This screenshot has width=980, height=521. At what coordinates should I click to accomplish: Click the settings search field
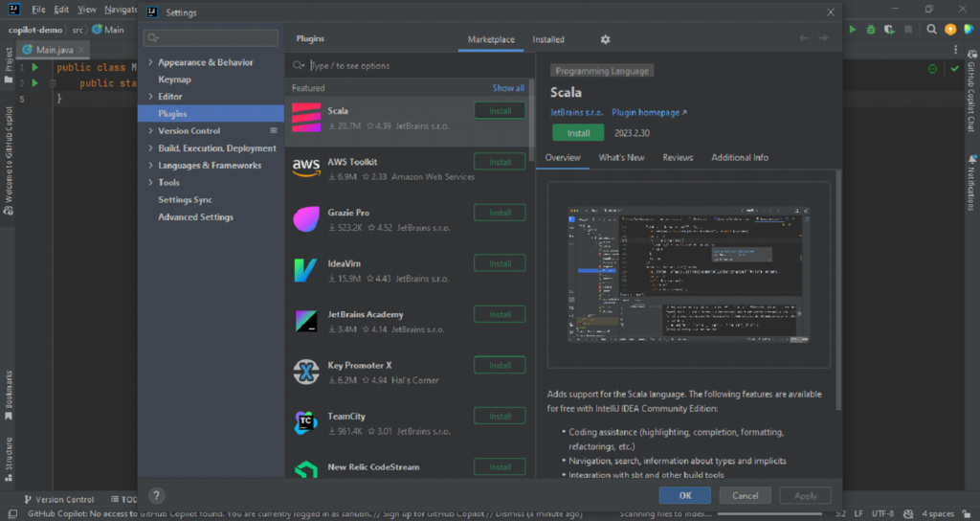pos(211,37)
